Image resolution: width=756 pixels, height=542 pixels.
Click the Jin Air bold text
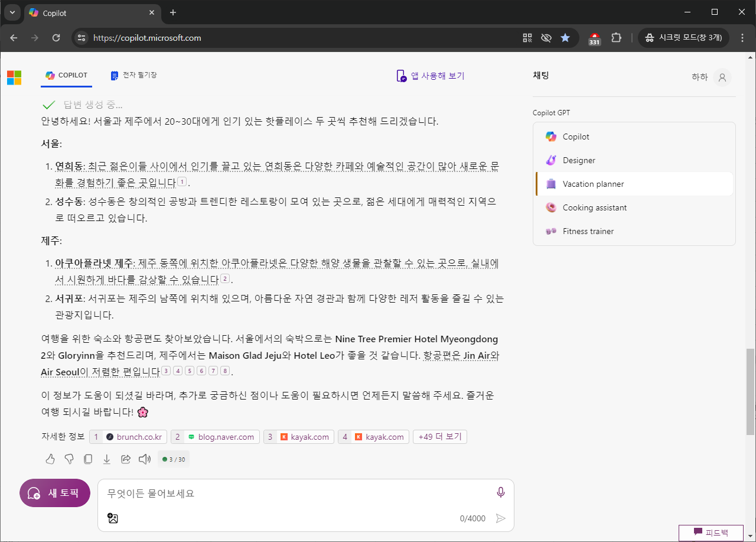(477, 355)
